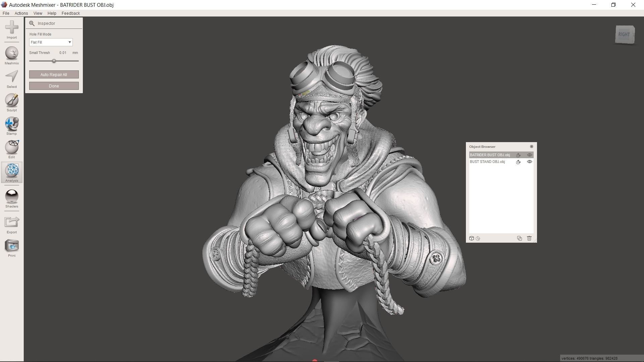Open the Edit tool
This screenshot has height=362, width=644.
(x=12, y=149)
